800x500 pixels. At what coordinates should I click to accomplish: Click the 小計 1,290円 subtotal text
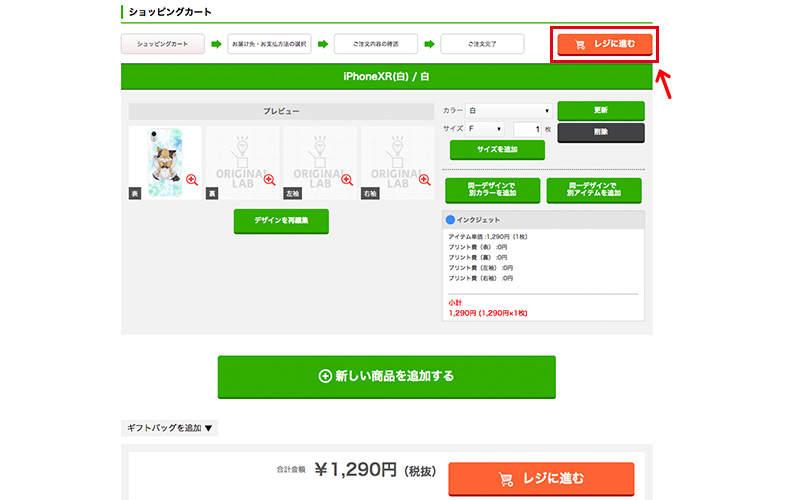(x=488, y=308)
